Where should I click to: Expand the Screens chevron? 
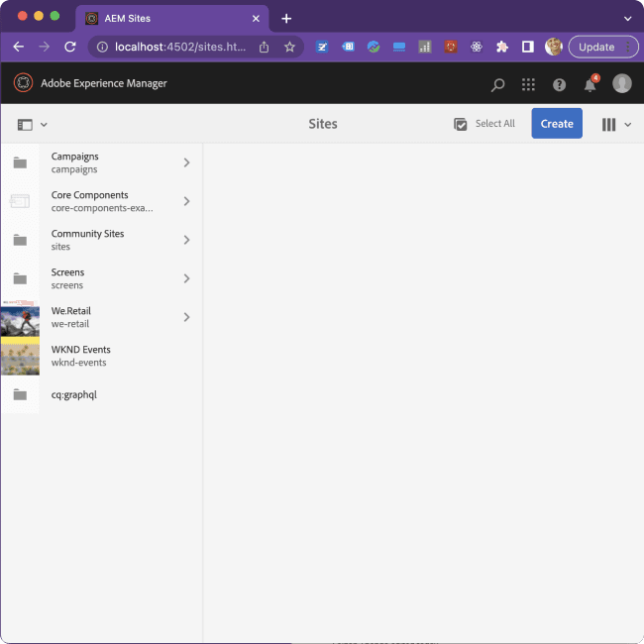pyautogui.click(x=186, y=278)
